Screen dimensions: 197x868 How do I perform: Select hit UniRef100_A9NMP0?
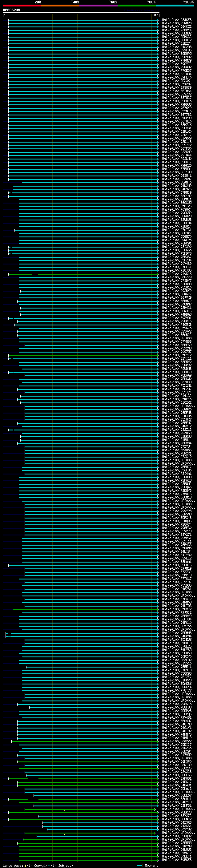tap(176, 23)
